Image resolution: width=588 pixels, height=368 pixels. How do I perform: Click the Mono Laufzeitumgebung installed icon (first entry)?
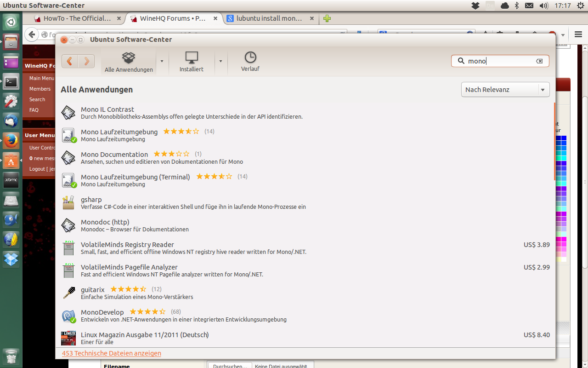pos(68,135)
